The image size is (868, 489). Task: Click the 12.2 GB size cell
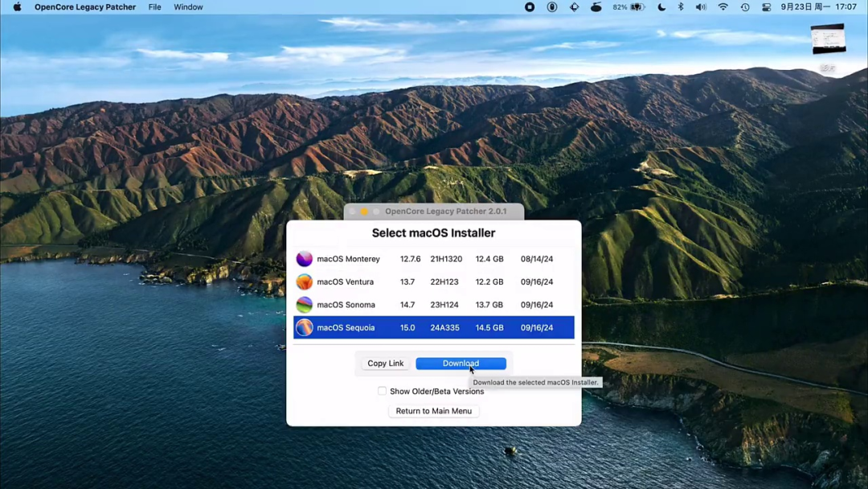pos(489,281)
